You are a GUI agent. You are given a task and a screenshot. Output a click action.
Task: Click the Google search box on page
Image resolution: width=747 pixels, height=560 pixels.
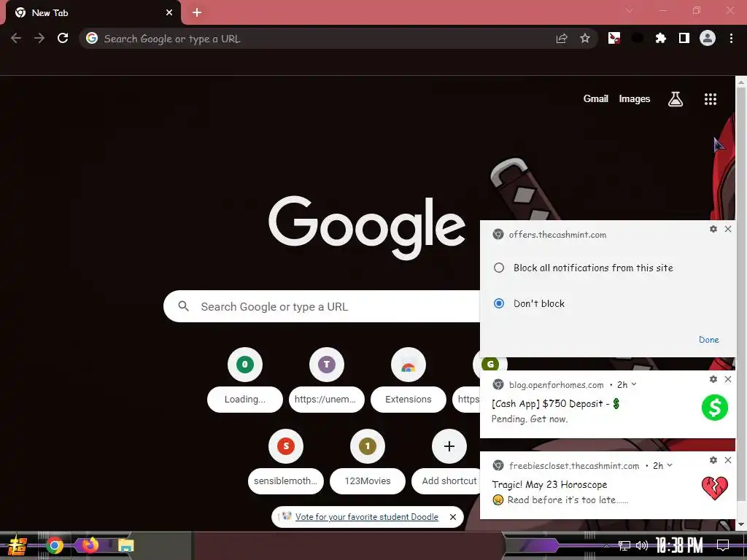322,306
